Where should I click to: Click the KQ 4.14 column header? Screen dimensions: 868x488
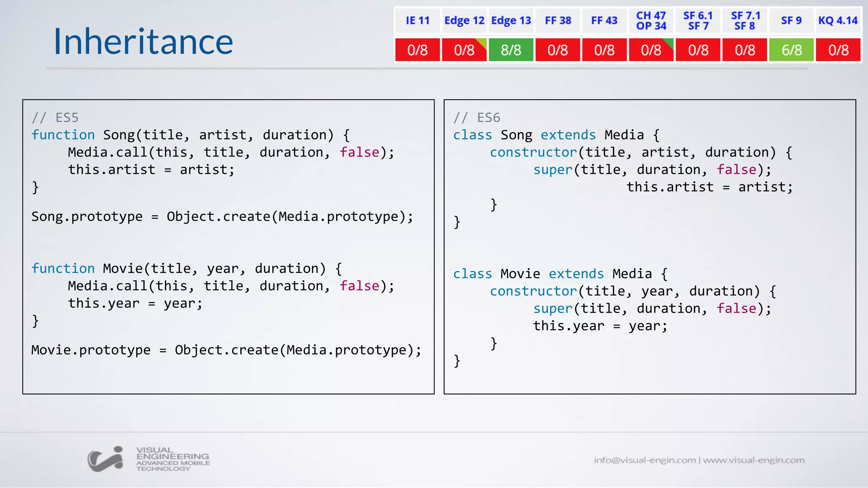point(838,21)
